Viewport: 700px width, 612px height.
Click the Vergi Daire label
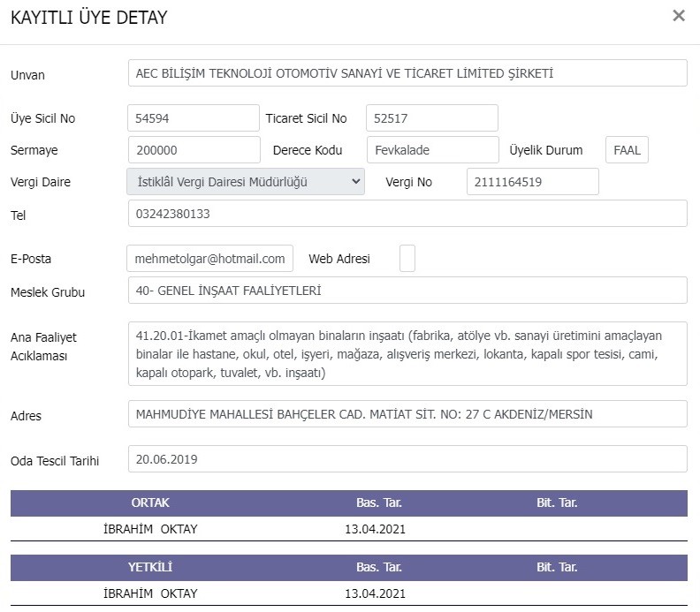click(x=41, y=182)
